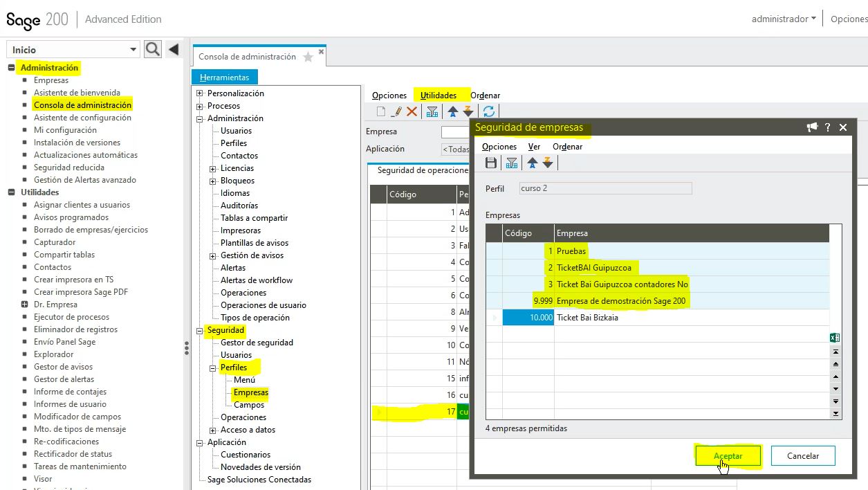868x490 pixels.
Task: Go to the next page in the Empresas grid
Action: pos(835,401)
